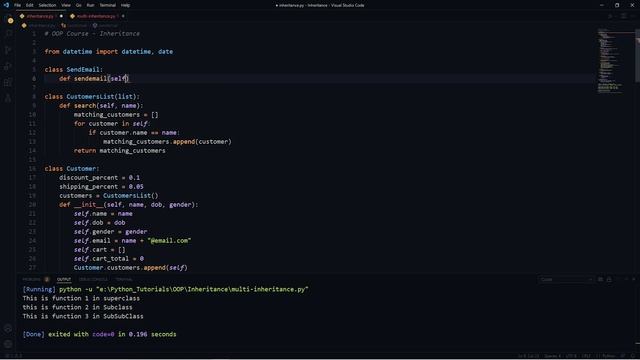Open the Run and Debug view

8,66
